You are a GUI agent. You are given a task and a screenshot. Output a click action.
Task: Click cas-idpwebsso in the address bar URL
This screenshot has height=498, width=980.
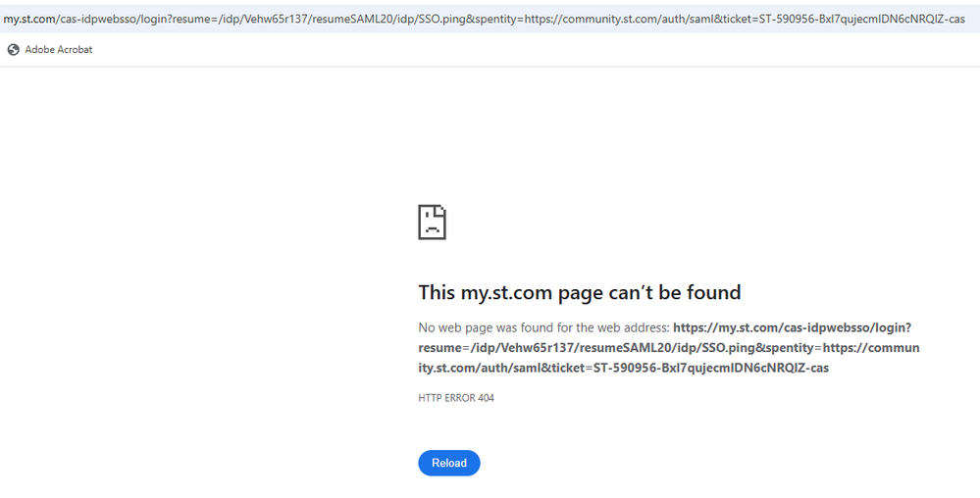tap(102, 19)
